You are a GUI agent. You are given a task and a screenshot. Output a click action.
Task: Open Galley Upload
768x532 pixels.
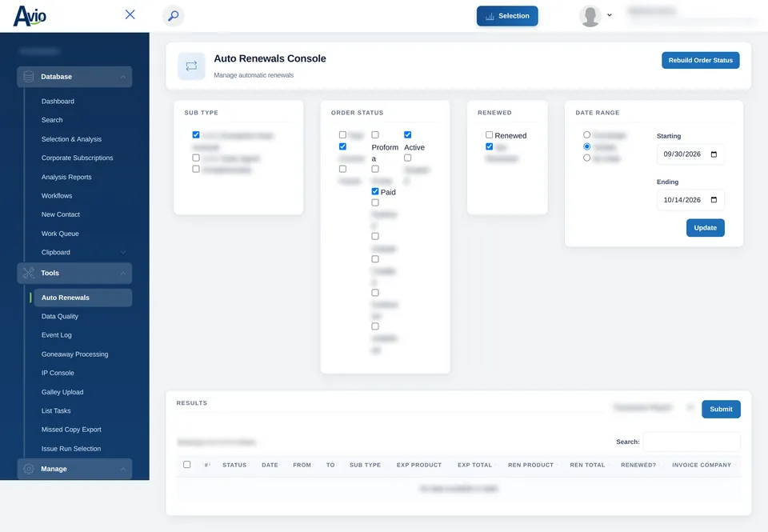[62, 392]
